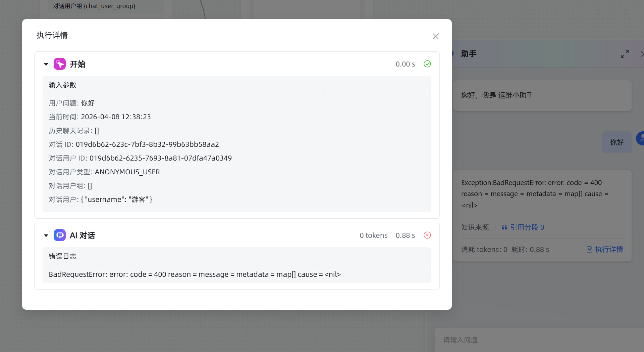Click the 你好 chat message bubble
The width and height of the screenshot is (644, 352).
coord(616,142)
